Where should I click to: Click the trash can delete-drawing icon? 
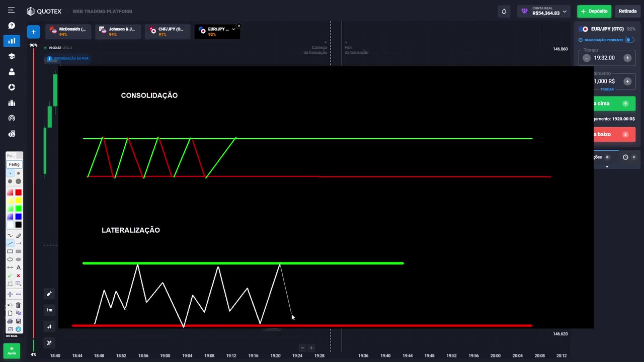19,305
